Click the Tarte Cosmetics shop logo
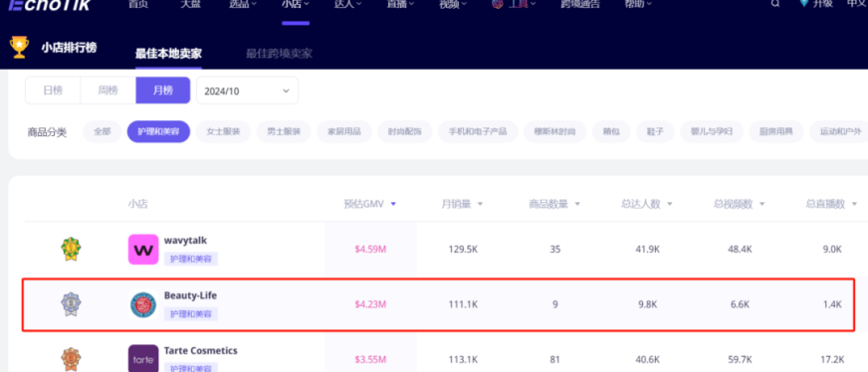The image size is (868, 372). pyautogui.click(x=142, y=358)
